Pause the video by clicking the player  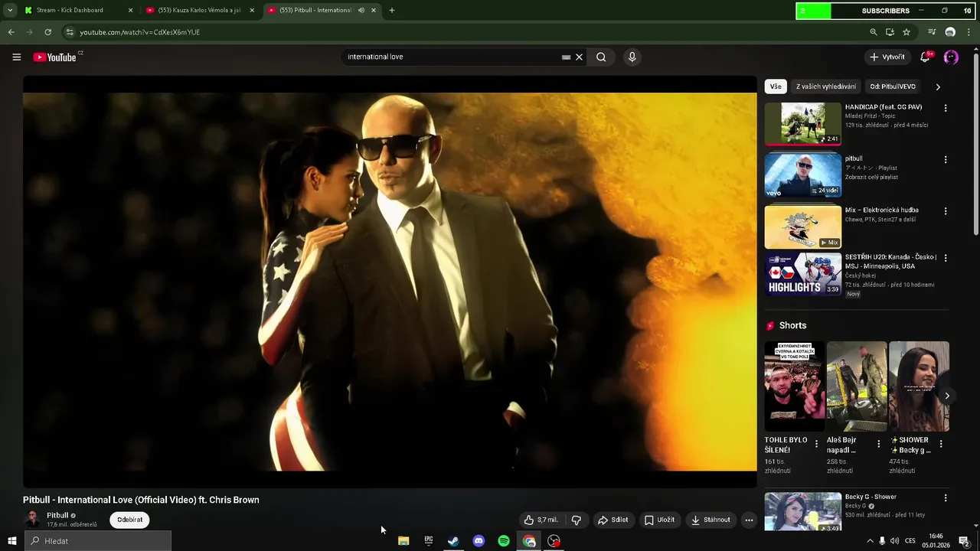[x=390, y=282]
